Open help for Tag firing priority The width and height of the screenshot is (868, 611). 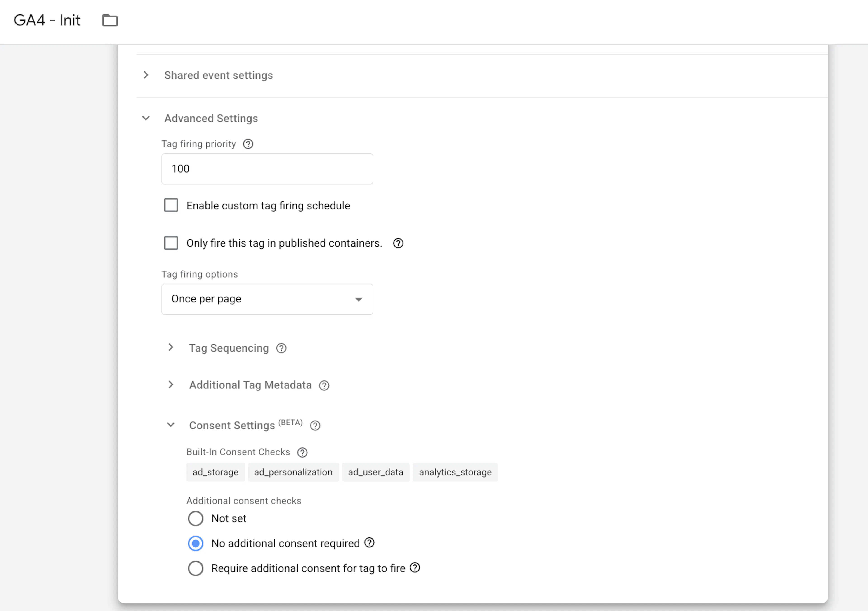click(248, 144)
